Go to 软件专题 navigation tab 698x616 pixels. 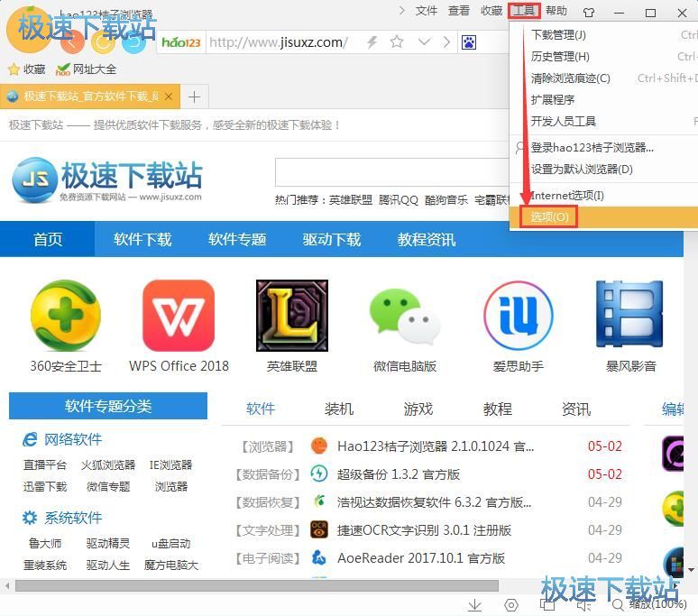coord(237,240)
